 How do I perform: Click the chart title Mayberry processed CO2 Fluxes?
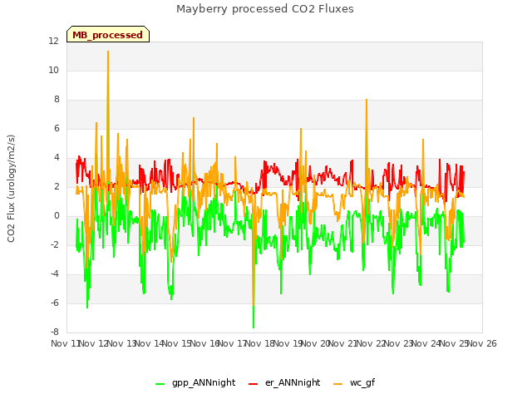(x=265, y=9)
